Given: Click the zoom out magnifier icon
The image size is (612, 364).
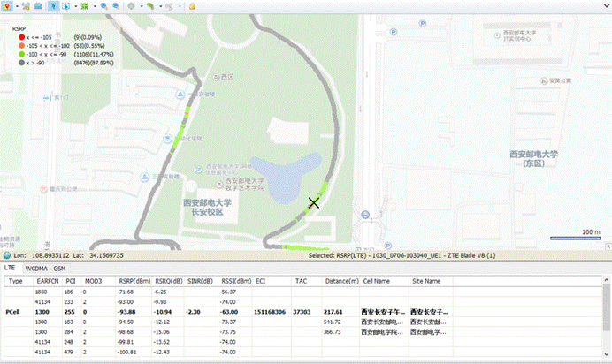Looking at the screenshot, I should pyautogui.click(x=116, y=6).
